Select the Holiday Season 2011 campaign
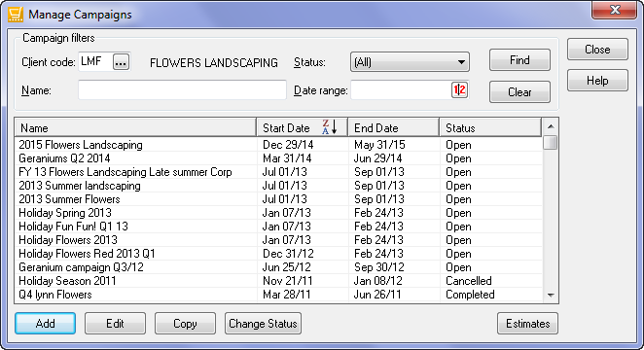This screenshot has height=350, width=644. pyautogui.click(x=279, y=280)
